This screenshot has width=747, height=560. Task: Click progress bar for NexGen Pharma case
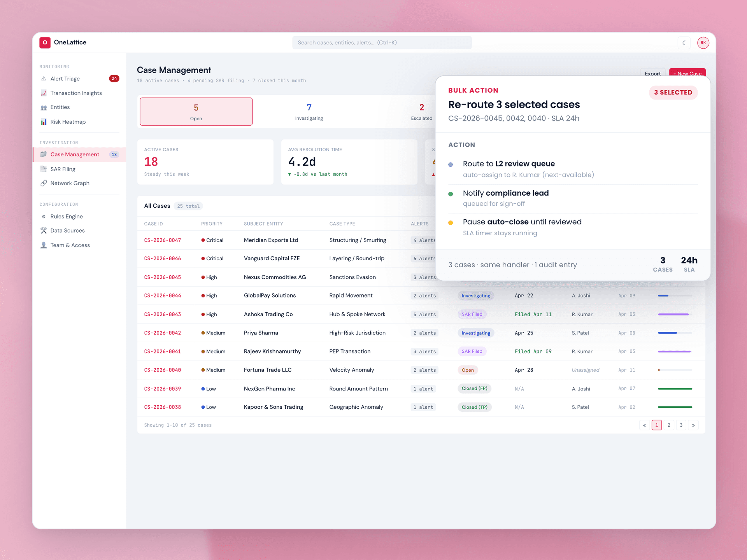pyautogui.click(x=675, y=388)
